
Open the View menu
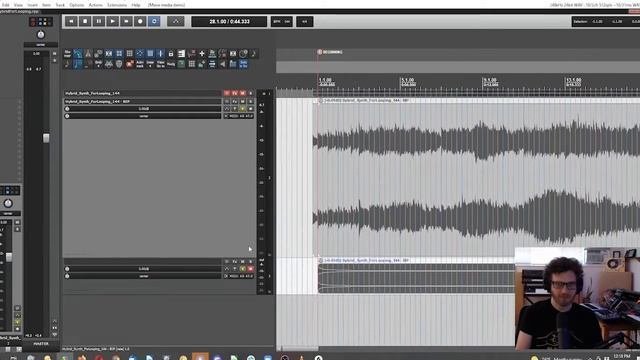[18, 5]
